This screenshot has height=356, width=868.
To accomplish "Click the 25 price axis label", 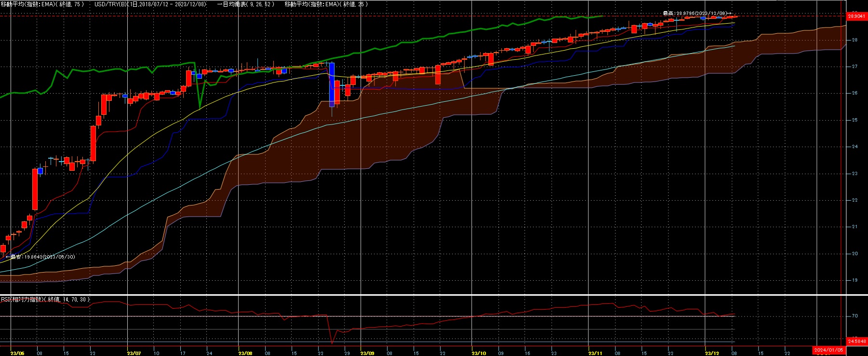I will [x=855, y=120].
